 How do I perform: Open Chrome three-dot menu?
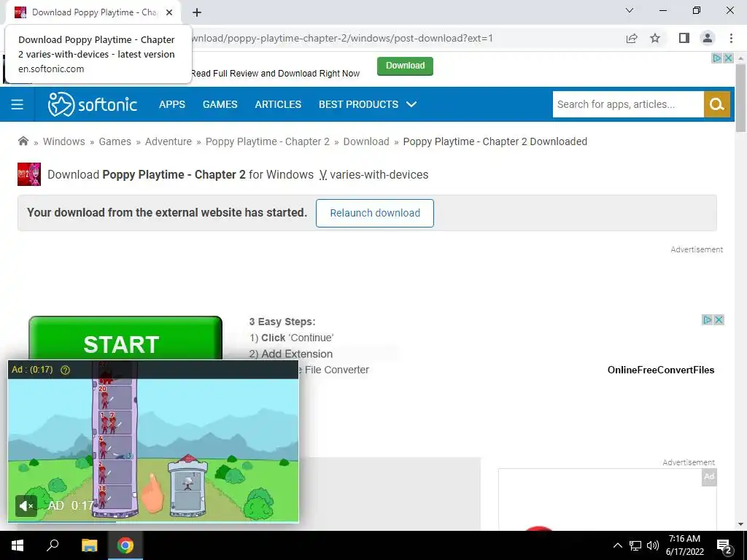click(x=731, y=38)
